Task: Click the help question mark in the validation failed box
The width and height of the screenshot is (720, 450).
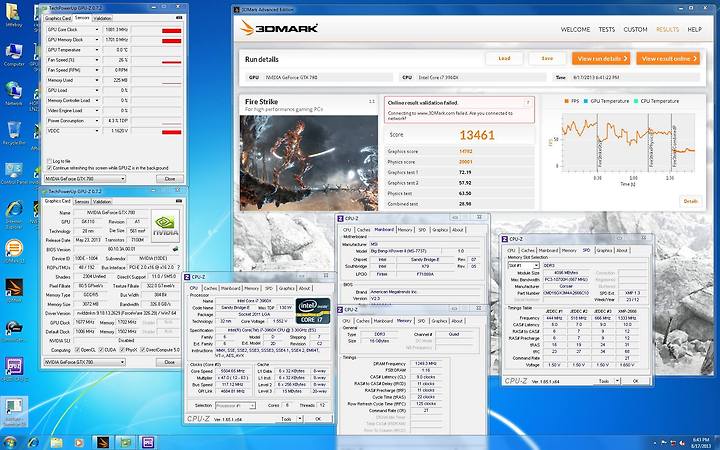Action: [528, 103]
